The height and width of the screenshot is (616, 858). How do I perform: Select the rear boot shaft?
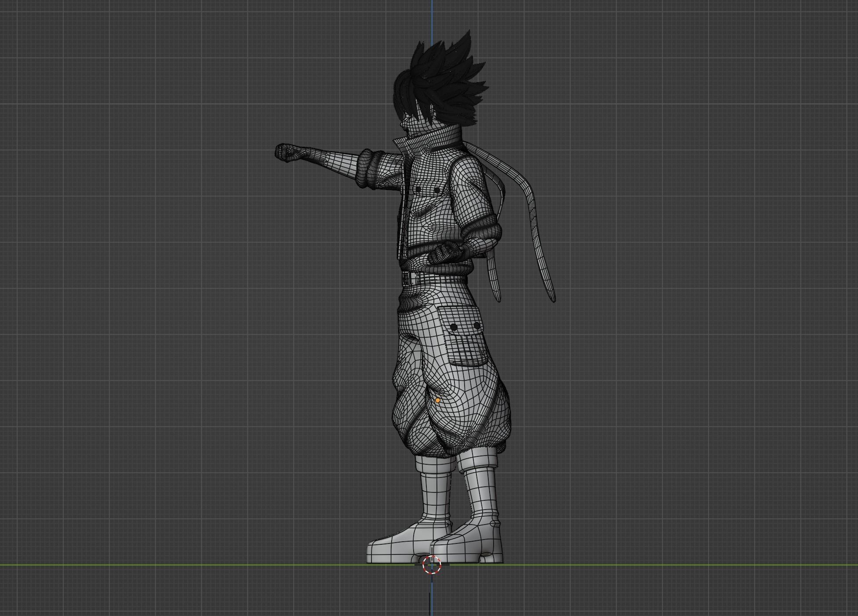coord(481,490)
